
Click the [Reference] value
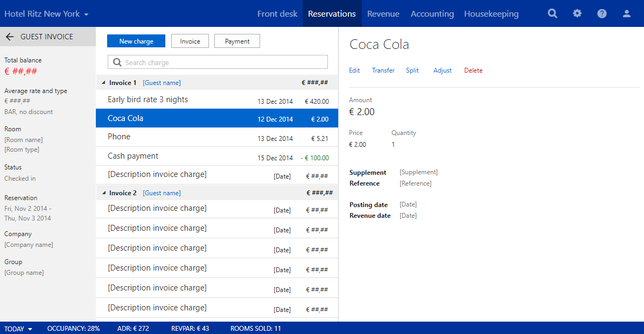coord(415,183)
